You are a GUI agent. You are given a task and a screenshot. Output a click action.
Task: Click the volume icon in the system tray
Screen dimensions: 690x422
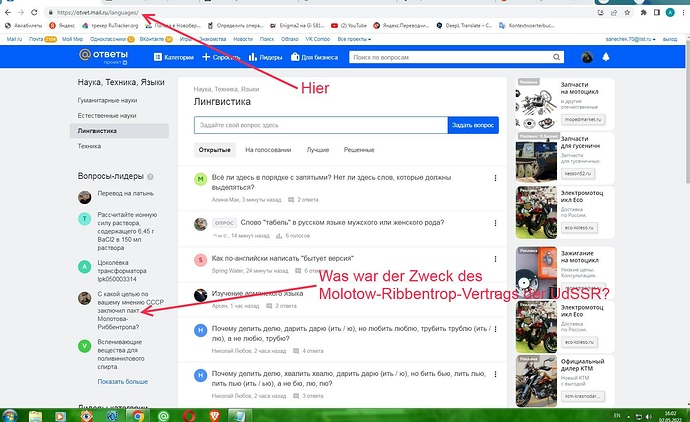coord(649,416)
